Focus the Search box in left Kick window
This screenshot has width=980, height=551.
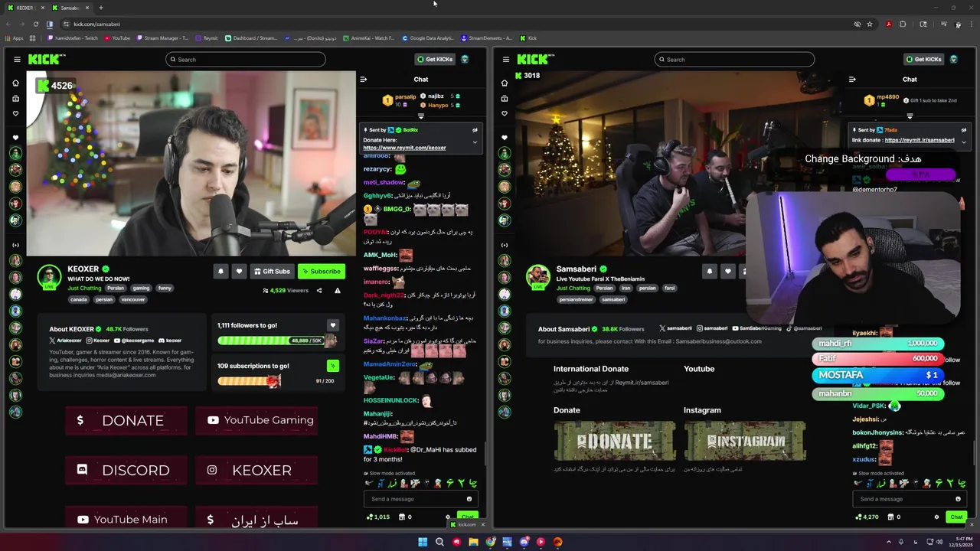click(246, 59)
